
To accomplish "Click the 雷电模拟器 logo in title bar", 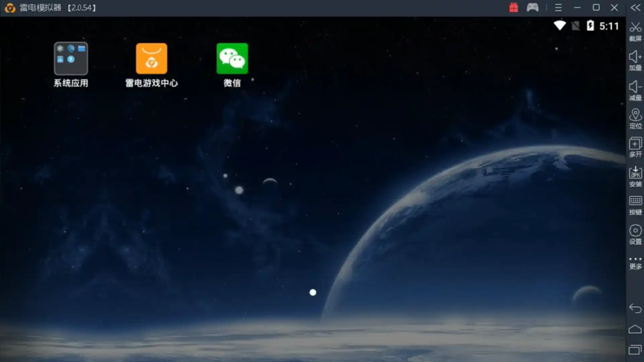I will tap(10, 8).
